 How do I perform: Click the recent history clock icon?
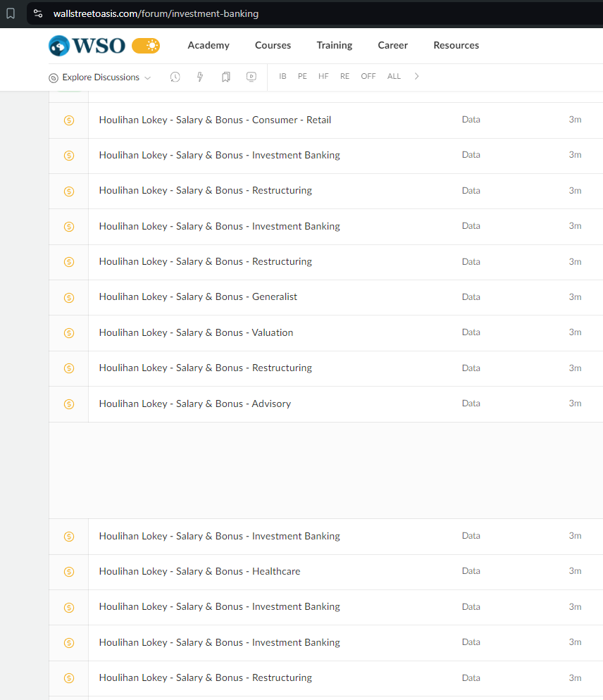pyautogui.click(x=175, y=77)
